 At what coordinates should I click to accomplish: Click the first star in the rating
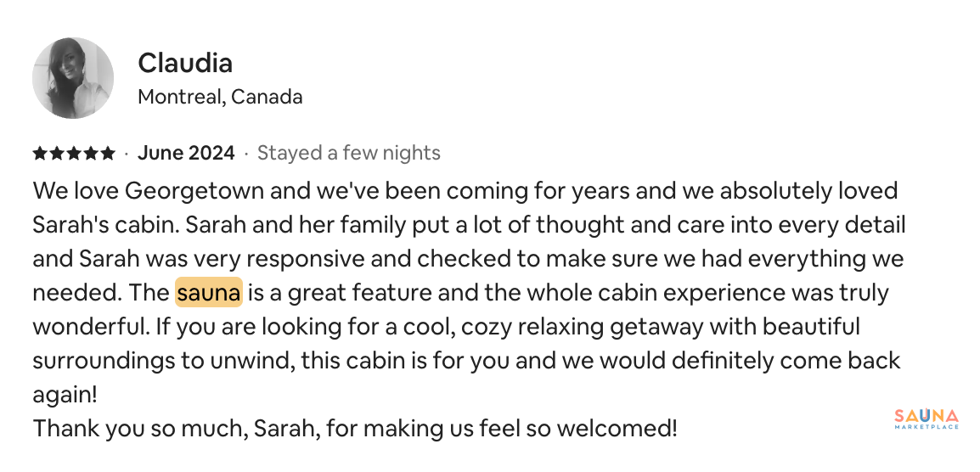(40, 153)
